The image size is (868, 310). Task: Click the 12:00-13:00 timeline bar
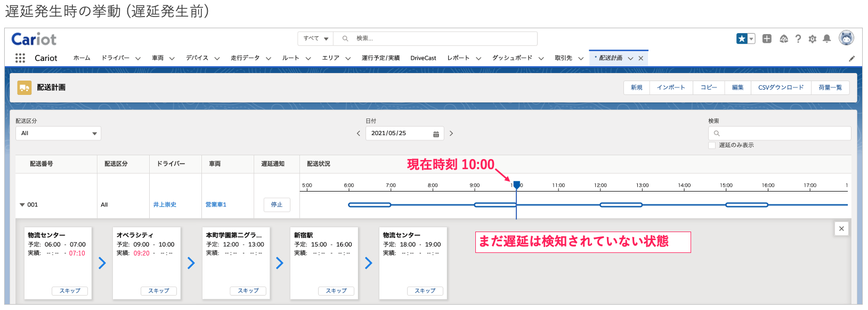(621, 205)
